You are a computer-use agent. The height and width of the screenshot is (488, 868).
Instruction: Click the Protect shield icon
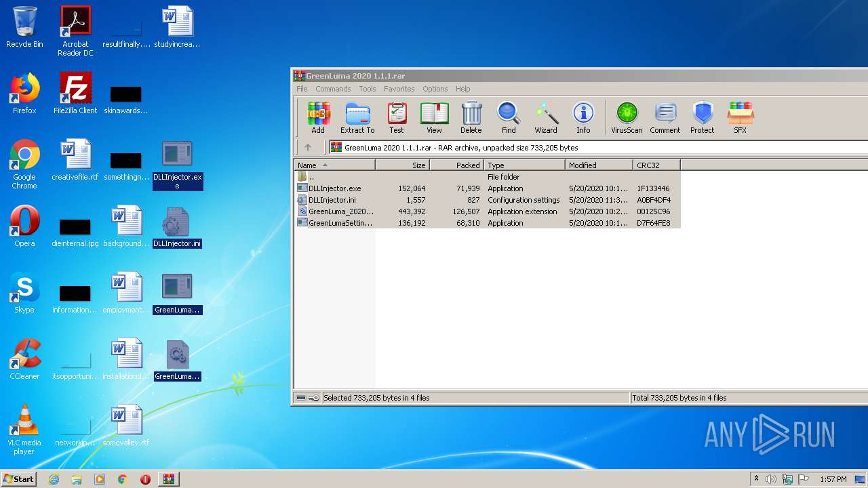[703, 118]
